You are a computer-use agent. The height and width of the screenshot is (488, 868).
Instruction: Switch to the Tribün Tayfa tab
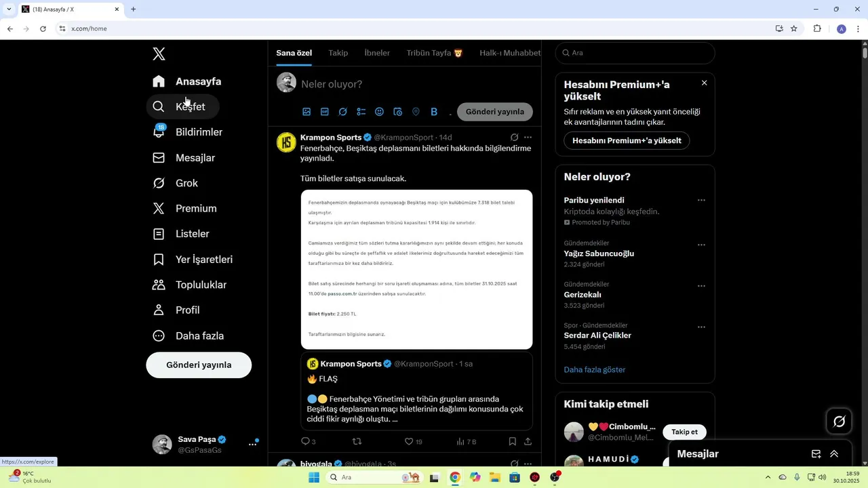coord(435,53)
